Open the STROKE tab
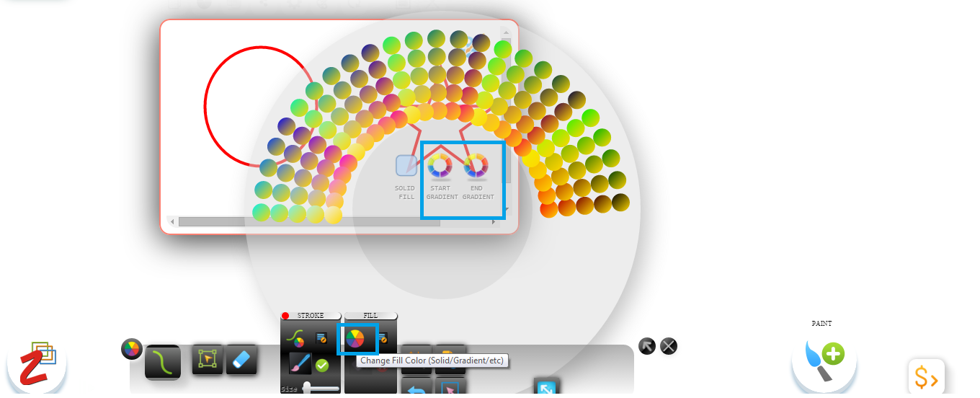Screen dimensions: 980x398 311,316
